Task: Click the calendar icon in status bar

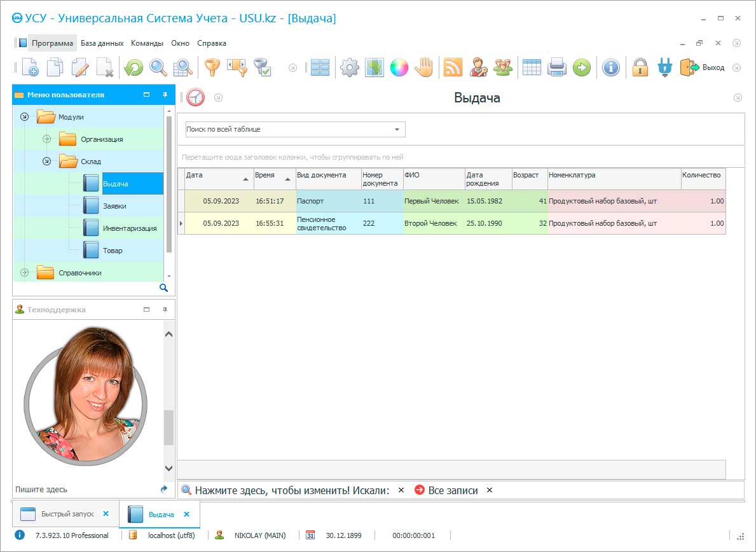Action: point(310,535)
